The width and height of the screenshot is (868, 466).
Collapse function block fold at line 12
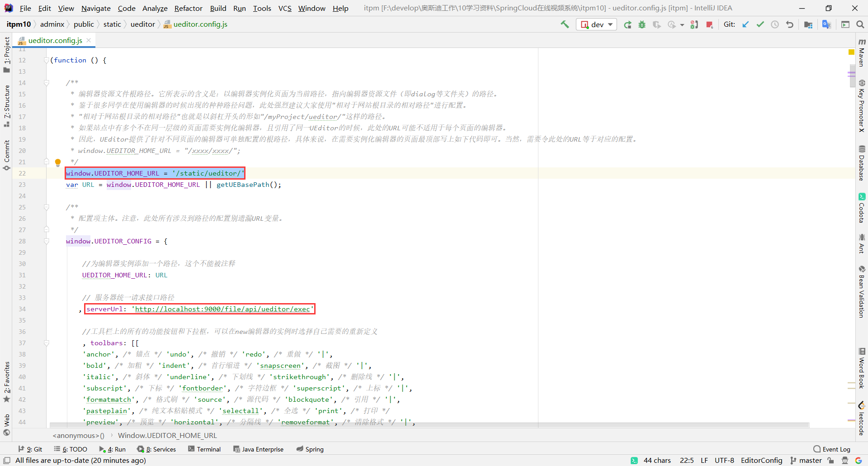[46, 60]
